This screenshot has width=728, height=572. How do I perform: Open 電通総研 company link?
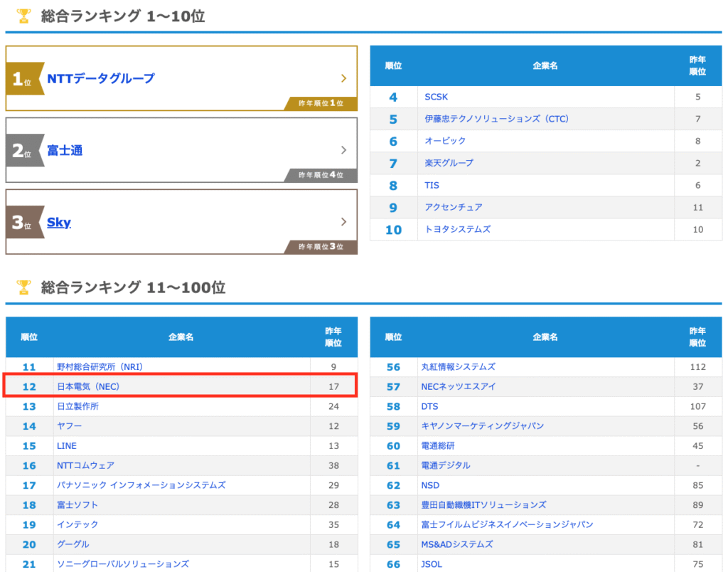tap(438, 446)
